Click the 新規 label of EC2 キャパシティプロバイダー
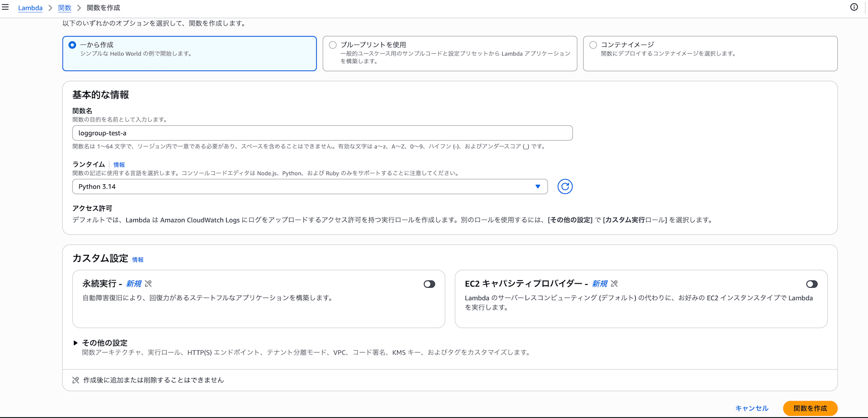This screenshot has height=418, width=868. (x=600, y=284)
